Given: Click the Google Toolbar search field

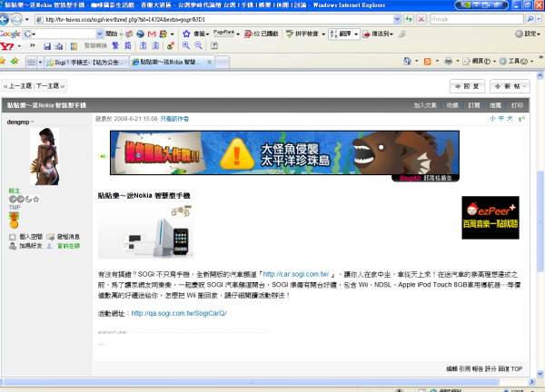Looking at the screenshot, I should click(64, 34).
